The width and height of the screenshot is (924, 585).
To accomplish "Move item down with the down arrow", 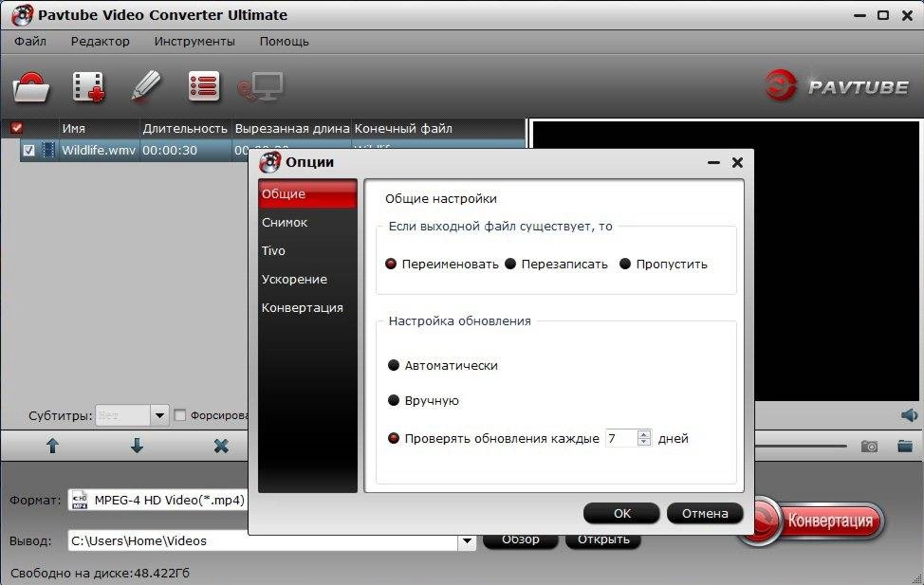I will pos(137,446).
